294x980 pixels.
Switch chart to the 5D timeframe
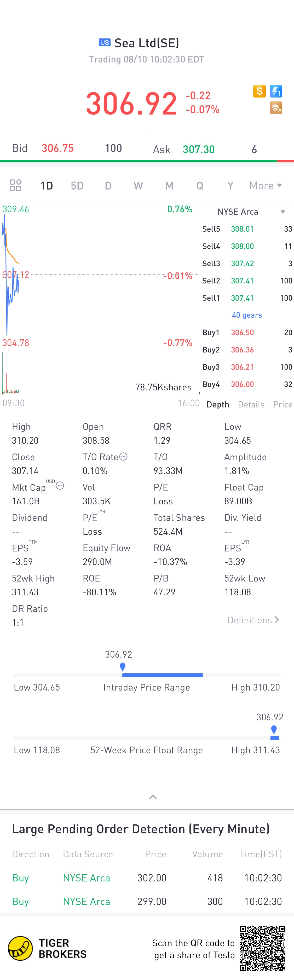77,186
